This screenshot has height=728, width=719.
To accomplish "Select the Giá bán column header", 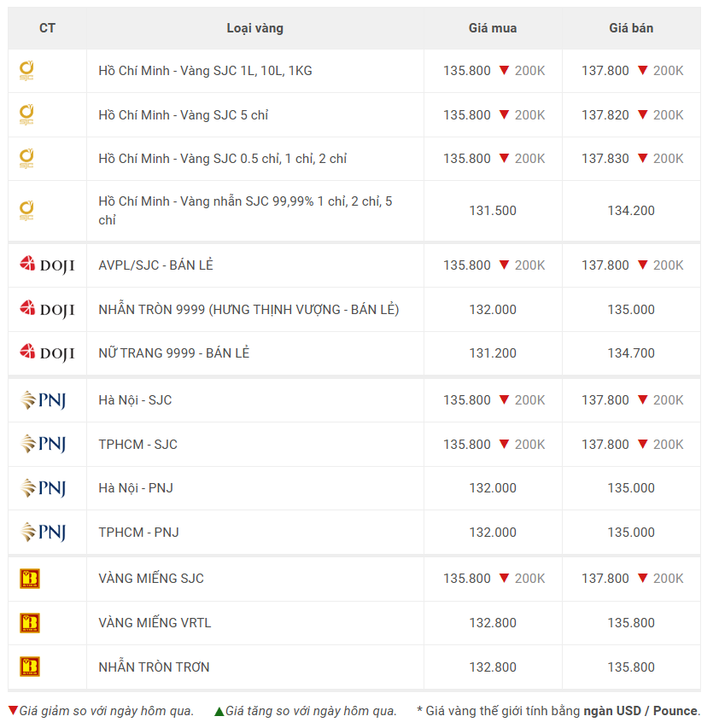I will tap(631, 28).
